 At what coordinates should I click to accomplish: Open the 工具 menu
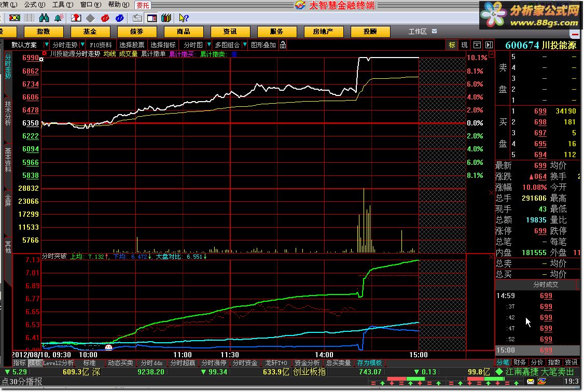pos(63,5)
